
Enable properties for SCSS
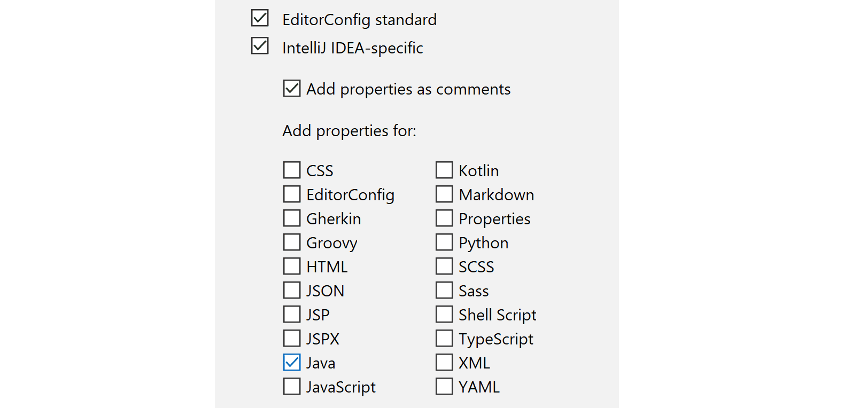tap(444, 266)
